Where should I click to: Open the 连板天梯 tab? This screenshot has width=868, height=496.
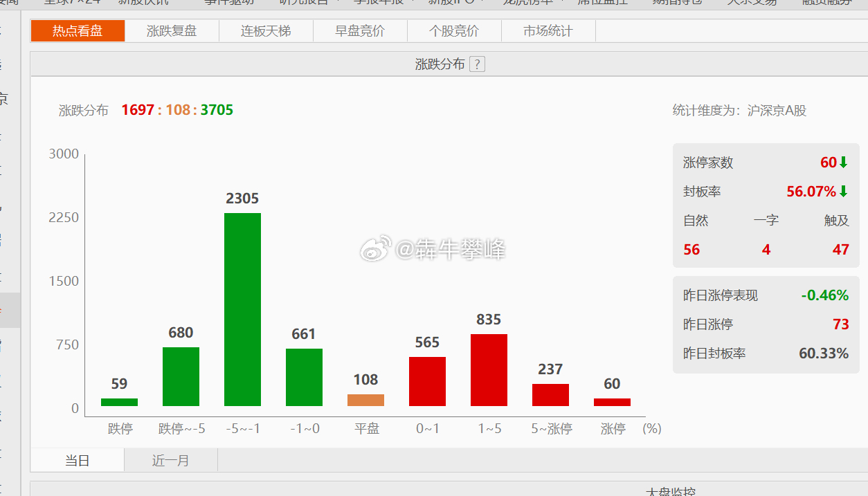tap(266, 31)
